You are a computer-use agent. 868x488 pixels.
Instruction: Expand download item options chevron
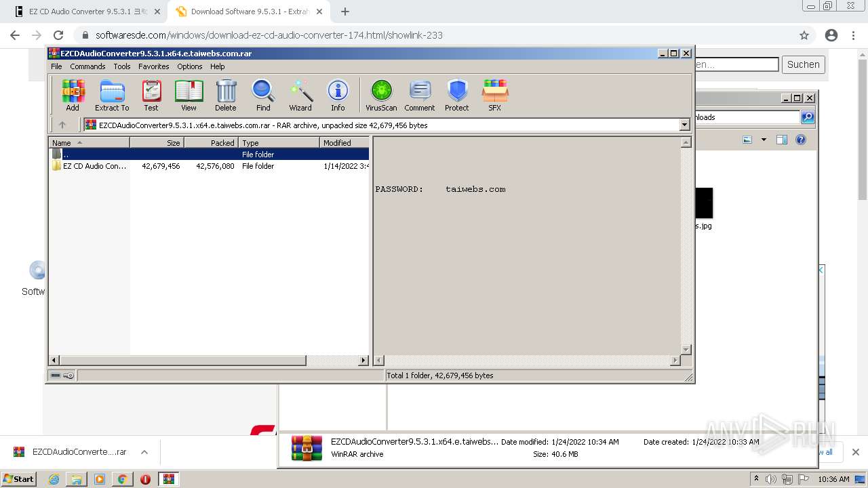[144, 452]
